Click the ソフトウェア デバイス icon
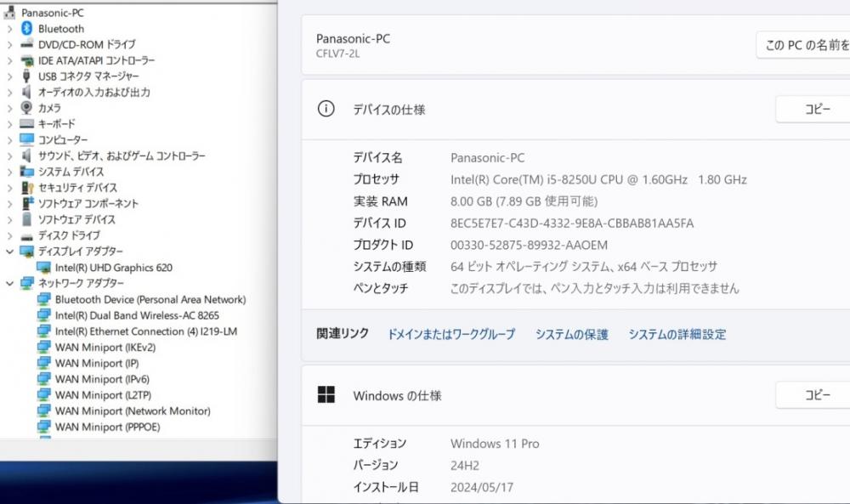 [x=26, y=219]
